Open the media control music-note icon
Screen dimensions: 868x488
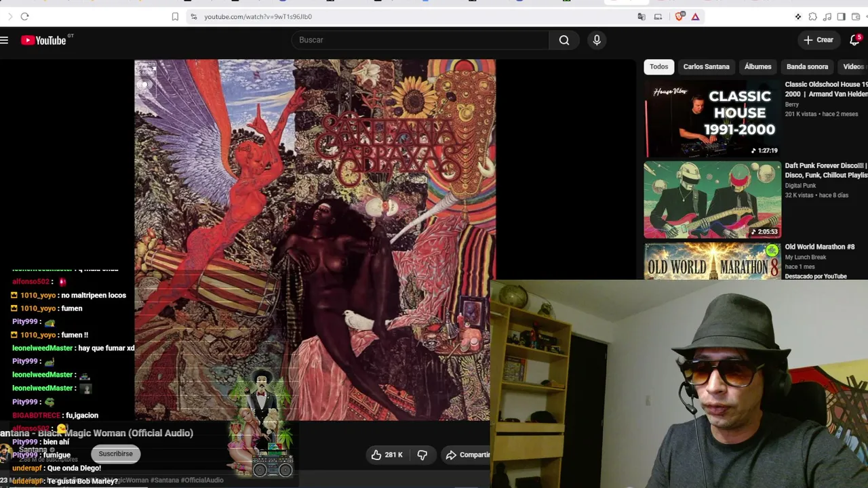click(x=827, y=16)
